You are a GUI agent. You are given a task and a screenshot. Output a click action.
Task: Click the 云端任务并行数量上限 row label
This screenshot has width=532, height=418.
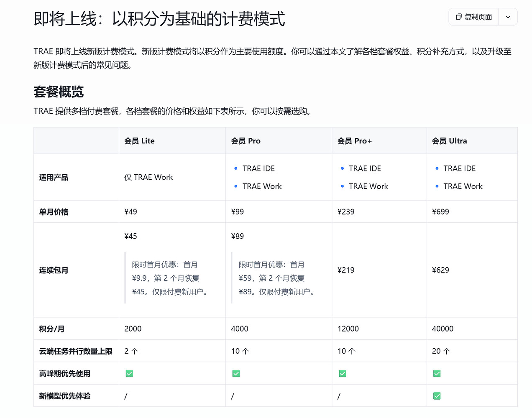[76, 351]
